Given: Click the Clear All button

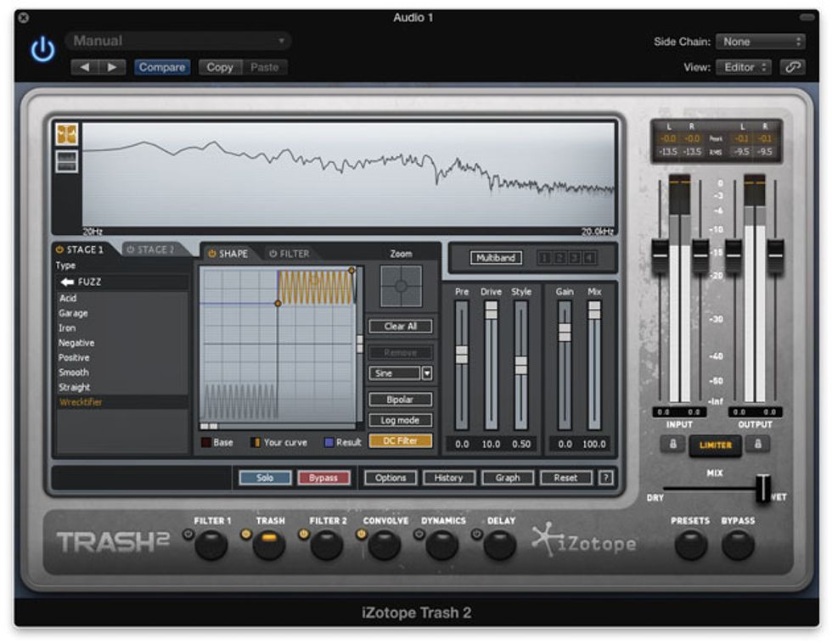Looking at the screenshot, I should pos(401,327).
